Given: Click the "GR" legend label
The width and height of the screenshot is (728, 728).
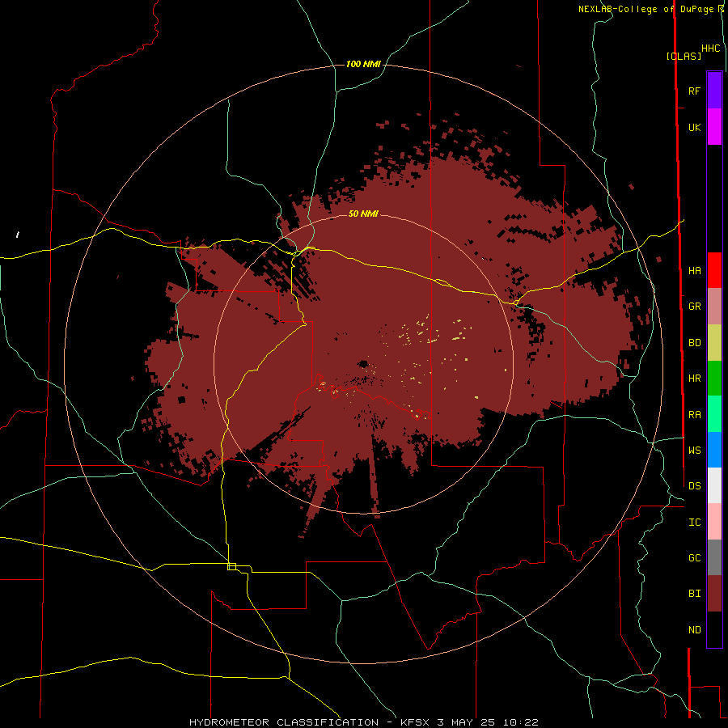Looking at the screenshot, I should tap(694, 307).
